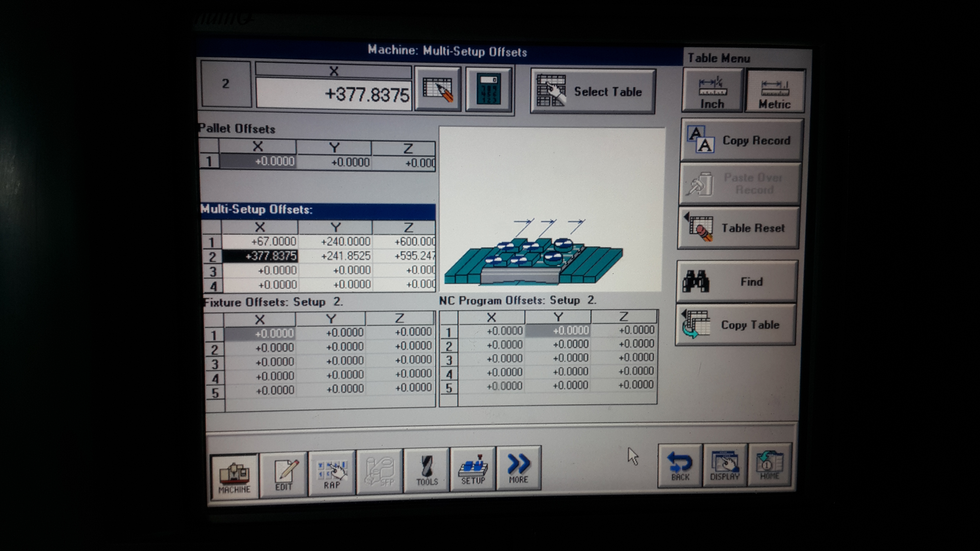Select NC Program Offsets row 3 X cell
The image size is (980, 551).
tap(491, 358)
